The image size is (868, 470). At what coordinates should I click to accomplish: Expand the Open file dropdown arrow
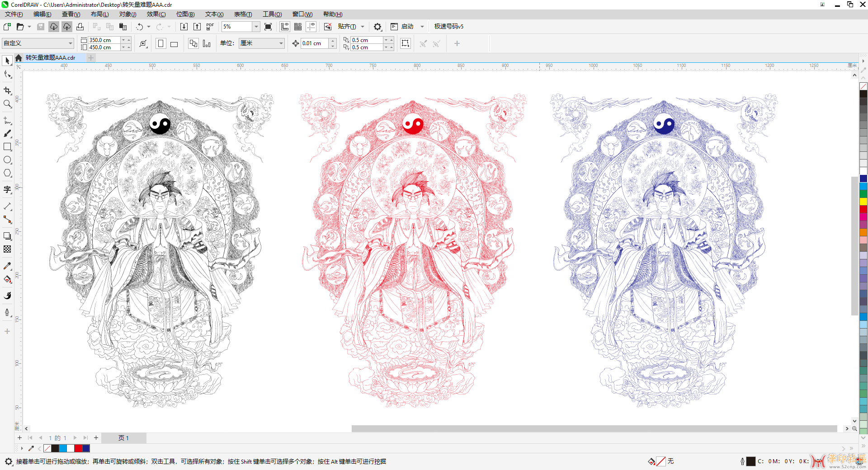pos(29,27)
